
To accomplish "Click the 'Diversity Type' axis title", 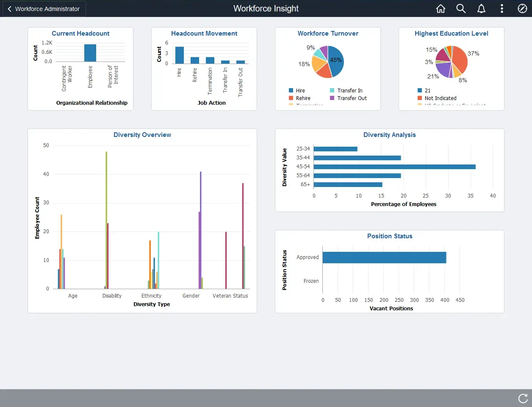I will point(152,304).
